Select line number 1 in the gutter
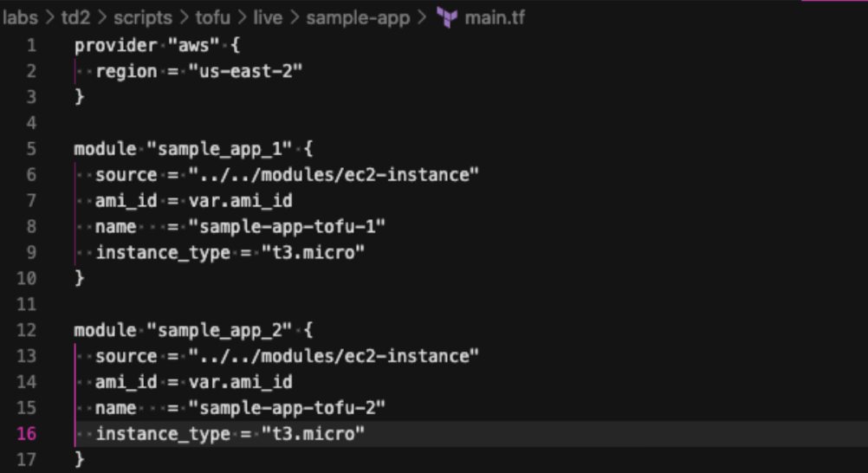 click(31, 43)
